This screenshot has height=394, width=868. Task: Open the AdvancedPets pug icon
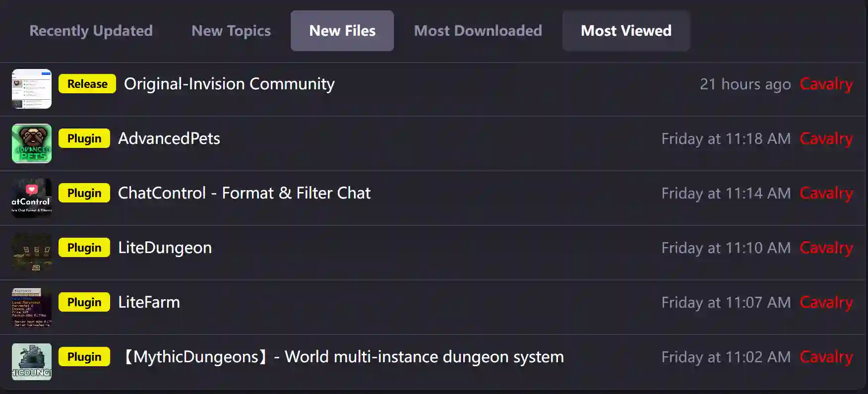(x=32, y=143)
